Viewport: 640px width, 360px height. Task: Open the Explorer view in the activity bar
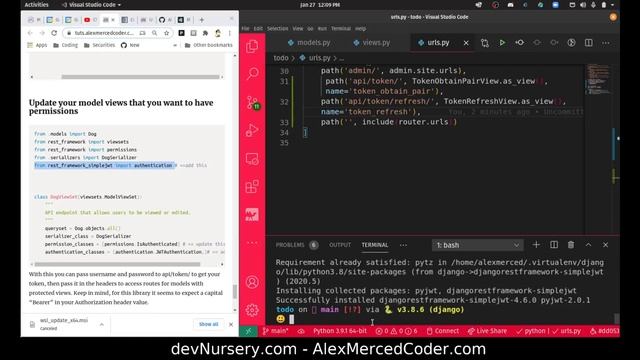pyautogui.click(x=252, y=46)
